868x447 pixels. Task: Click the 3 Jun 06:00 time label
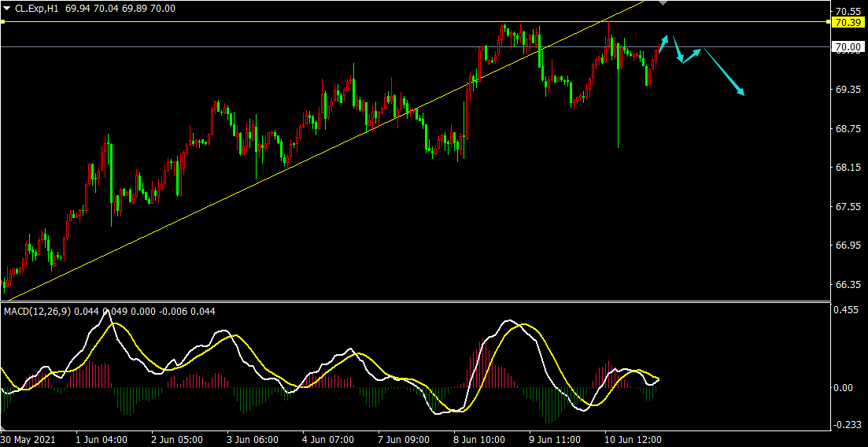[x=253, y=440]
